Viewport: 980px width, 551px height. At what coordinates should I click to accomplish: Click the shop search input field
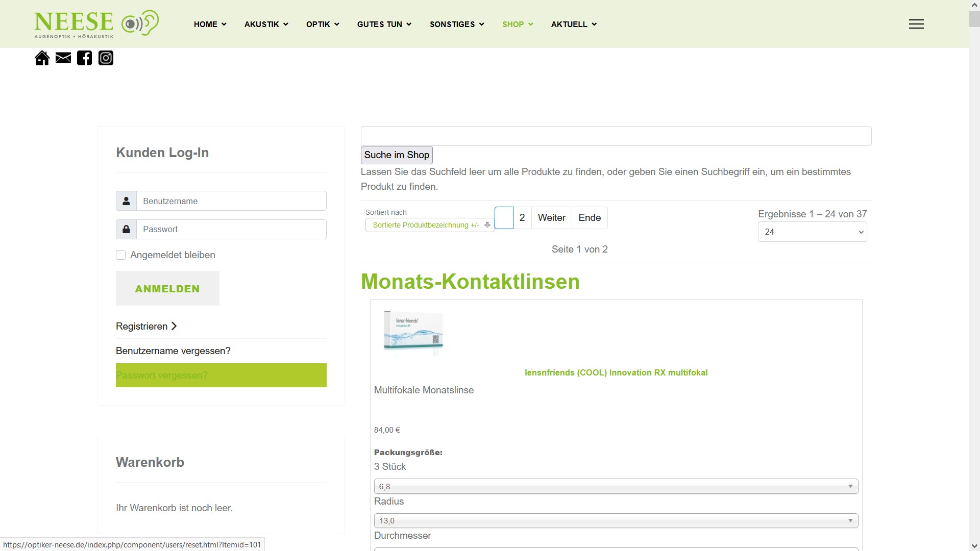click(616, 136)
